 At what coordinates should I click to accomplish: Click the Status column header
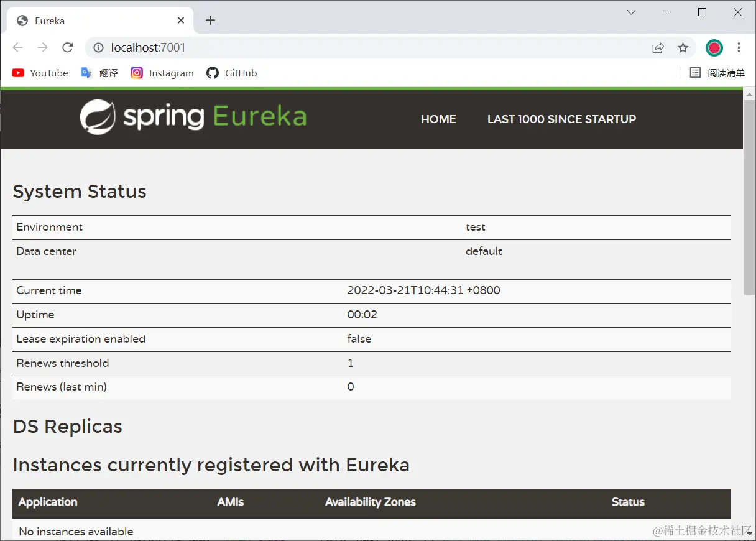click(628, 502)
